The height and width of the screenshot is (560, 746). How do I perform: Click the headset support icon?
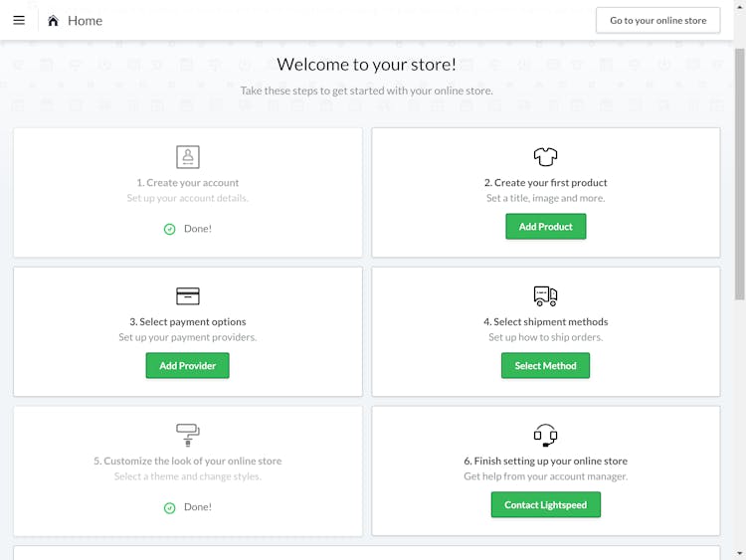tap(545, 435)
